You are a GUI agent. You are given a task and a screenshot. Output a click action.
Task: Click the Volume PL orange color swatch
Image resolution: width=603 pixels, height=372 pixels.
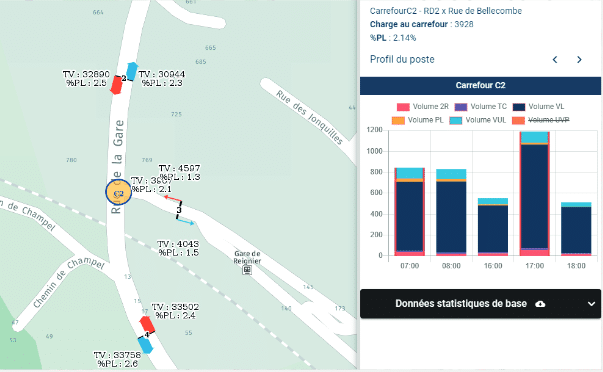point(398,120)
